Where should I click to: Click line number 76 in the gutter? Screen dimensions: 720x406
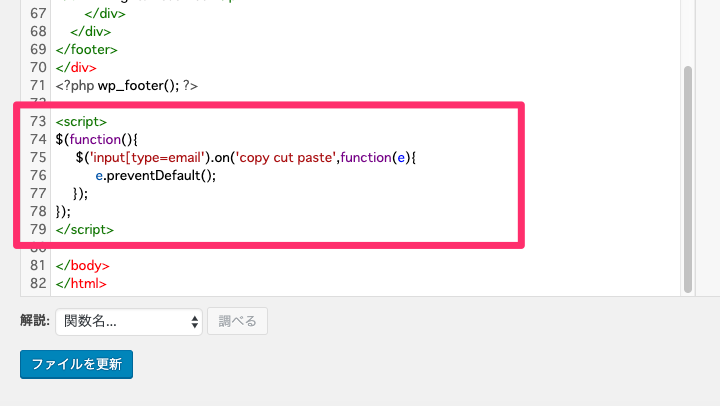tap(38, 176)
